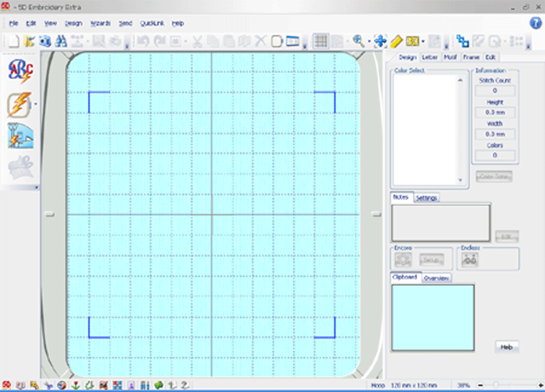The width and height of the screenshot is (545, 392).
Task: Open the 3D view dropdown arrow
Action: click(x=423, y=42)
